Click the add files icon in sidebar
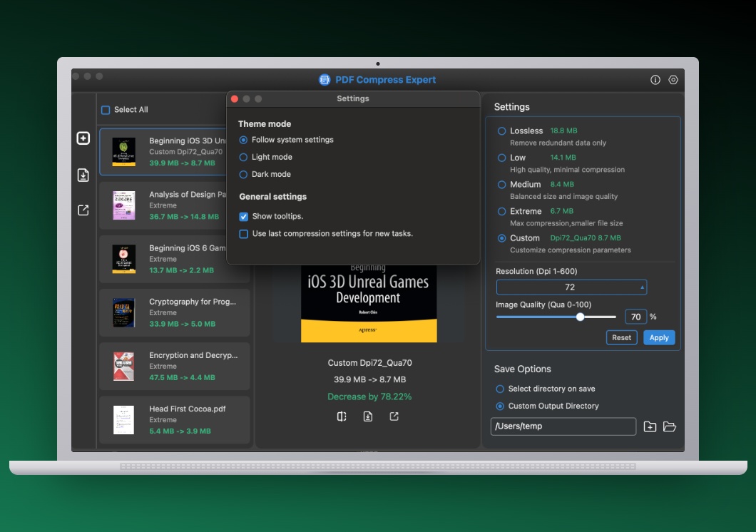This screenshot has width=756, height=532. [83, 138]
